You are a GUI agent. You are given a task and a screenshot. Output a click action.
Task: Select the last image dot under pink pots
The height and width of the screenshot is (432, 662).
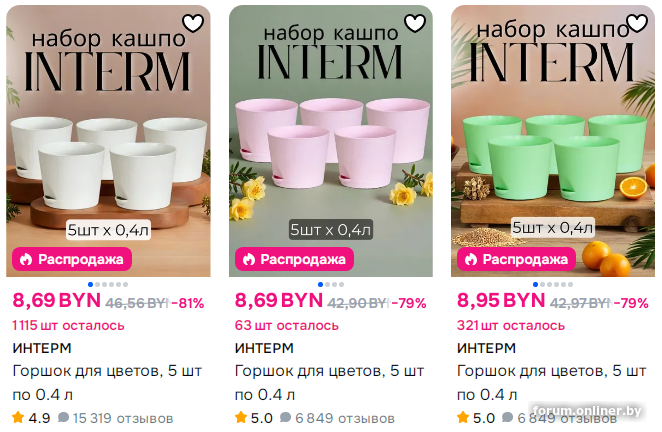(341, 285)
